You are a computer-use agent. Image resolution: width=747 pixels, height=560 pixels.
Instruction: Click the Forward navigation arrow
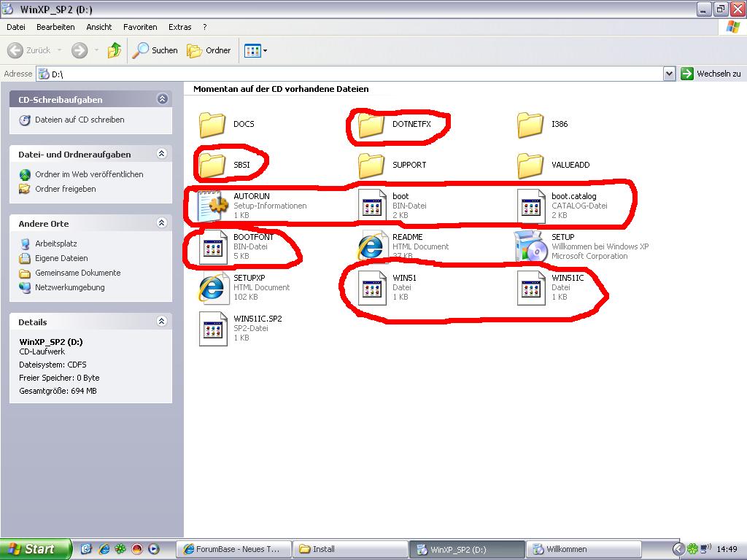pos(80,50)
